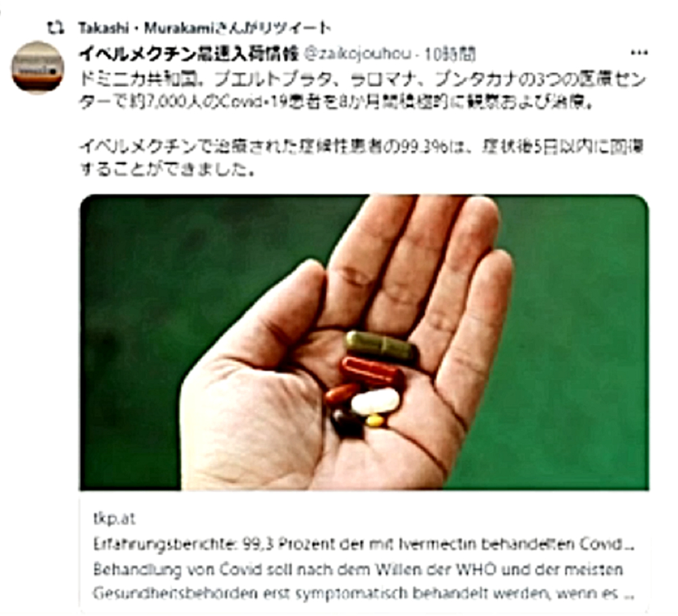Click the tweet paragraph starting with イベルメクチンで治療された
678x616 pixels.
click(x=361, y=157)
